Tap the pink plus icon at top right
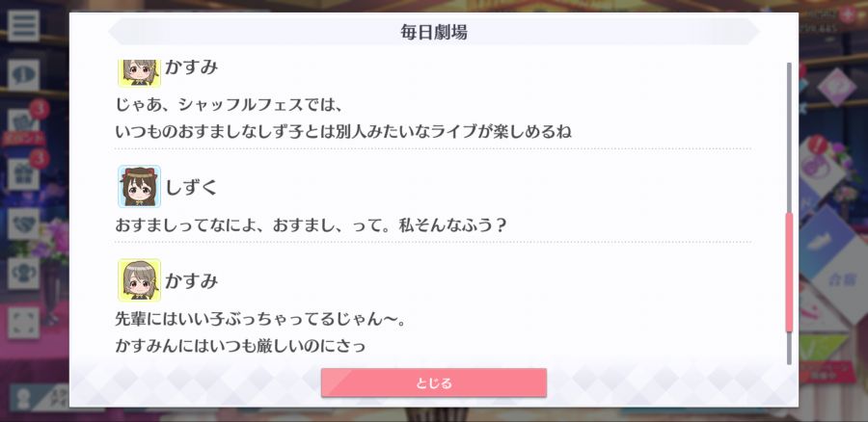The width and height of the screenshot is (868, 422). coord(848,14)
